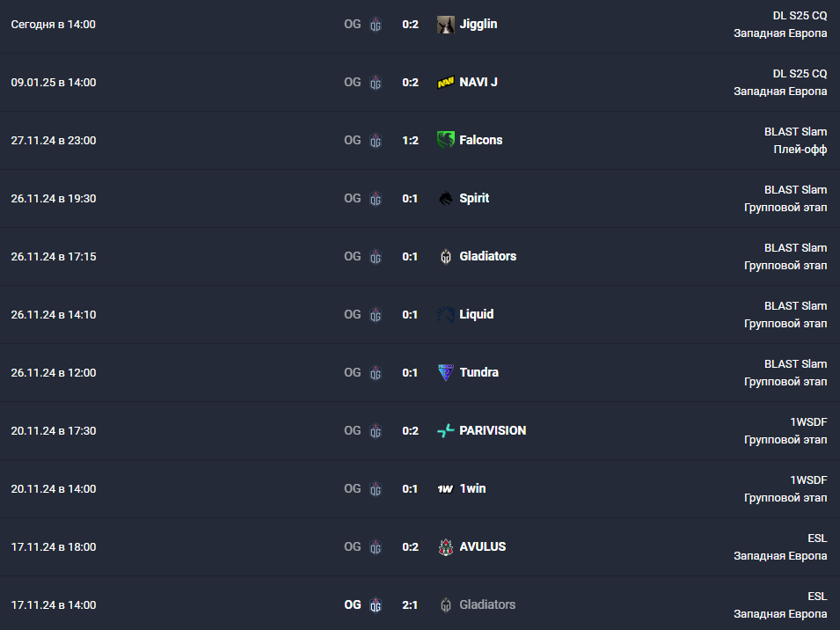
Task: Click the green Falcons team logo
Action: point(446,141)
